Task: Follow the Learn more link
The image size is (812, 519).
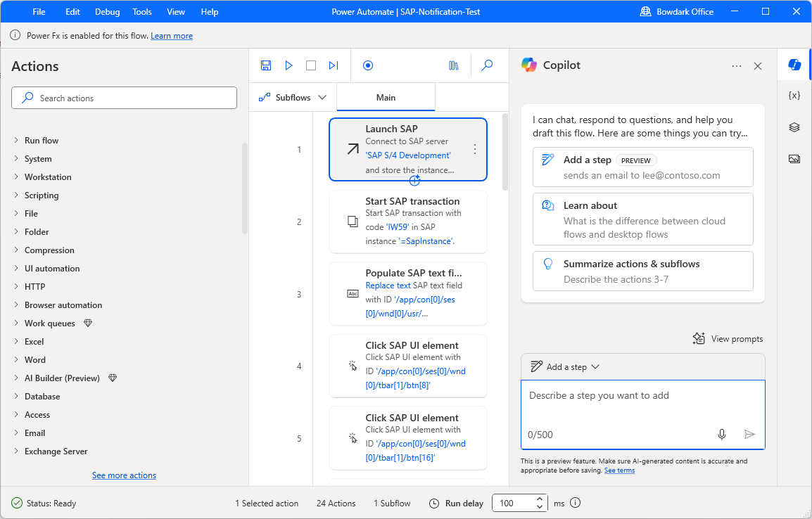Action: point(172,36)
